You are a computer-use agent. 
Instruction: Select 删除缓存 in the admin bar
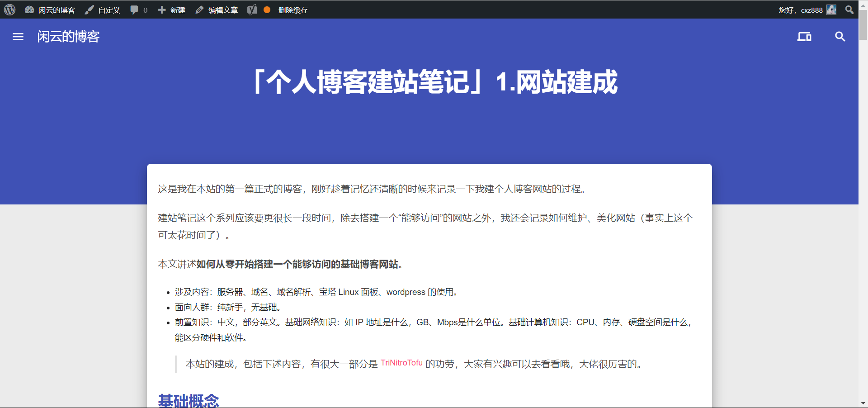point(293,9)
